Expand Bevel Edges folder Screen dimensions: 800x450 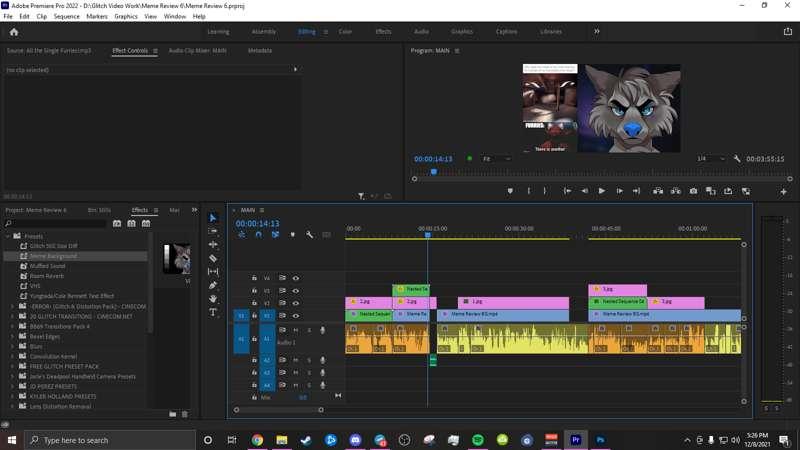12,336
